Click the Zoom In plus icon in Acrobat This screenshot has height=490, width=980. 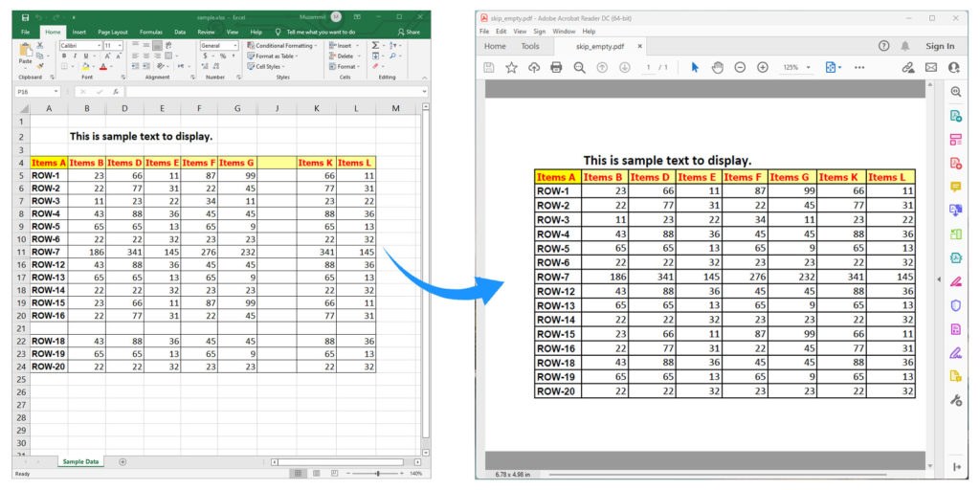(x=763, y=67)
